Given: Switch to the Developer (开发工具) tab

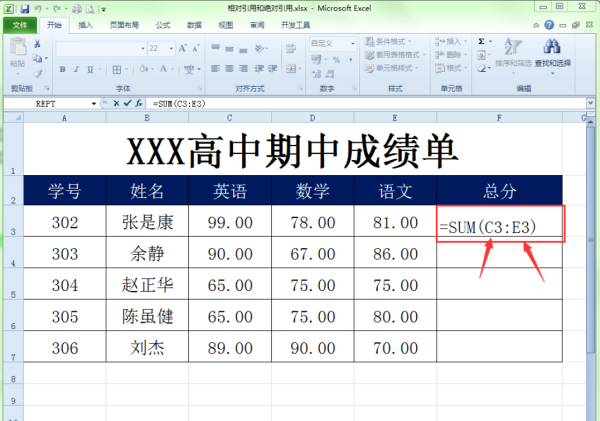Looking at the screenshot, I should (x=295, y=25).
